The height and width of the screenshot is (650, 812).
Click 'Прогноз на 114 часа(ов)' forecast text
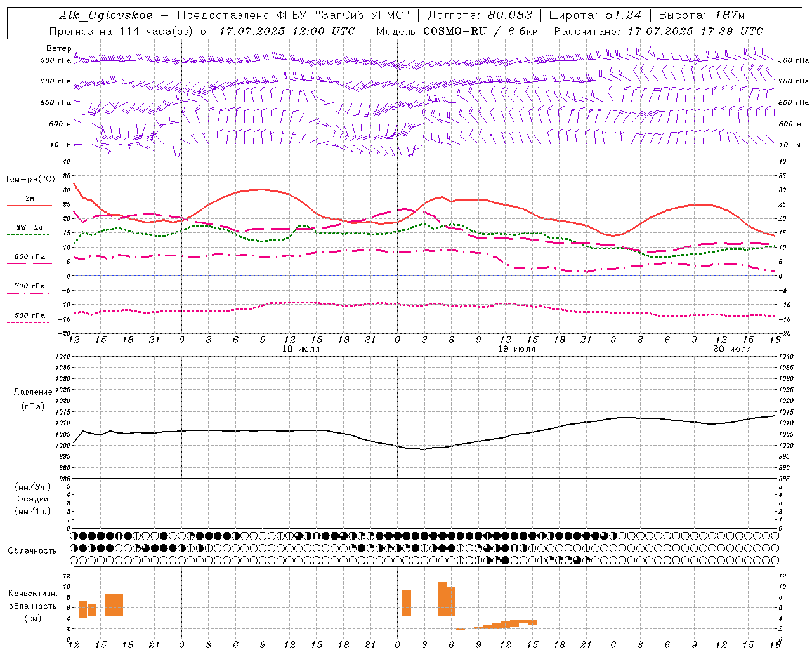122,31
